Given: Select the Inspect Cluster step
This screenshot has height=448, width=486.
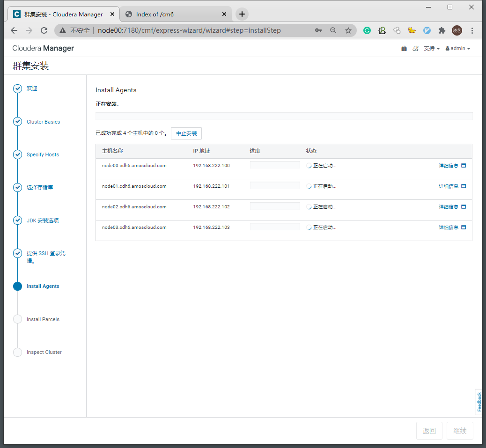Looking at the screenshot, I should tap(44, 352).
